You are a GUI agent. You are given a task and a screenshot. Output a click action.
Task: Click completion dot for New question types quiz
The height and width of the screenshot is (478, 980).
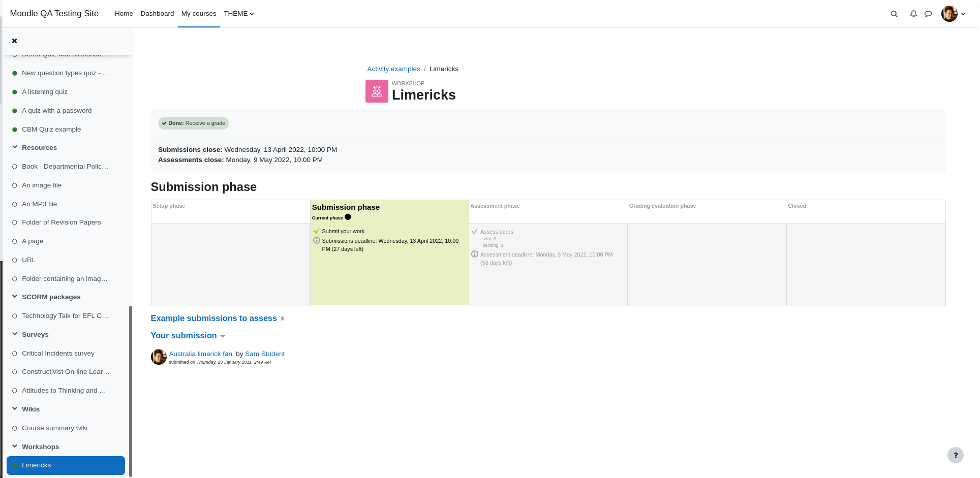pyautogui.click(x=15, y=73)
